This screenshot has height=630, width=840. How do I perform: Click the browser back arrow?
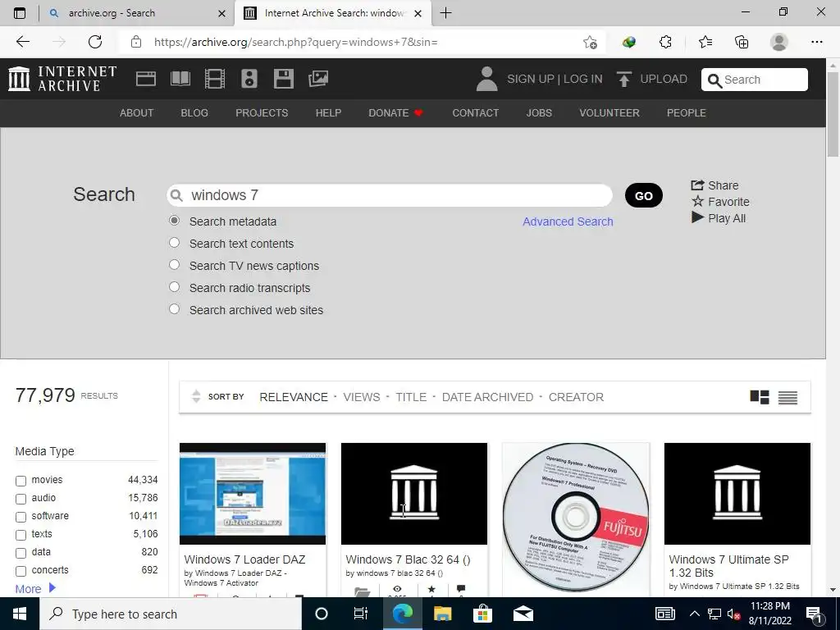pos(22,42)
